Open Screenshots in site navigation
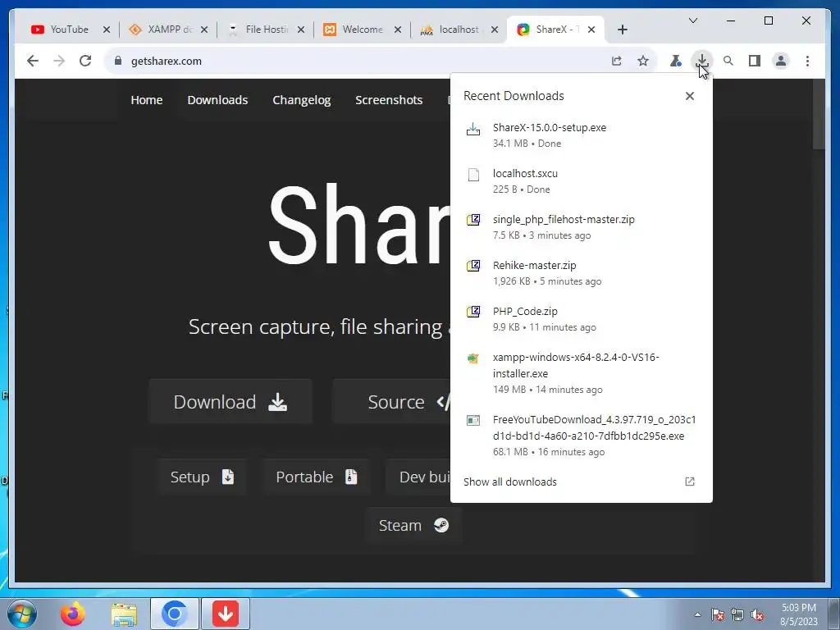840x630 pixels. point(389,100)
